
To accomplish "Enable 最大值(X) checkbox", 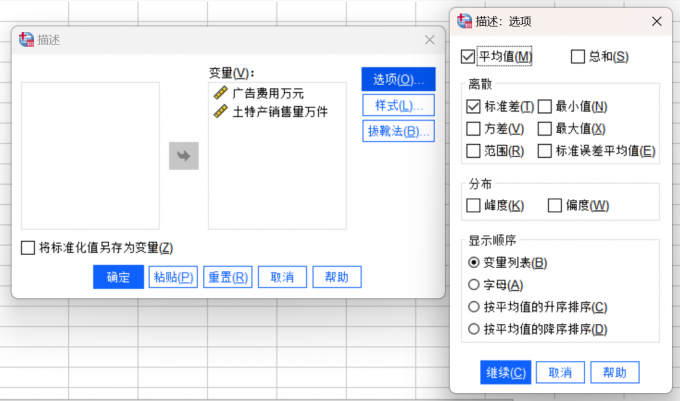I will pos(544,129).
